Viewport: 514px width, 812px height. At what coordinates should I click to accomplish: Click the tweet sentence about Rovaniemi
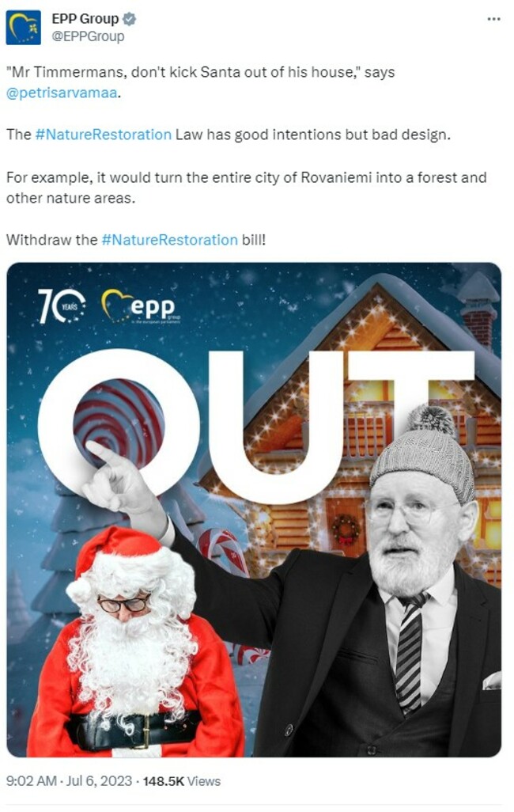(x=247, y=188)
